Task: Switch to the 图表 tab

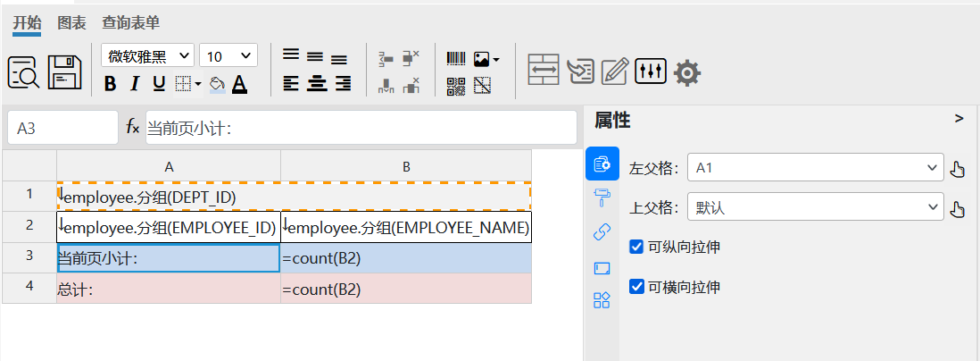Action: point(71,23)
